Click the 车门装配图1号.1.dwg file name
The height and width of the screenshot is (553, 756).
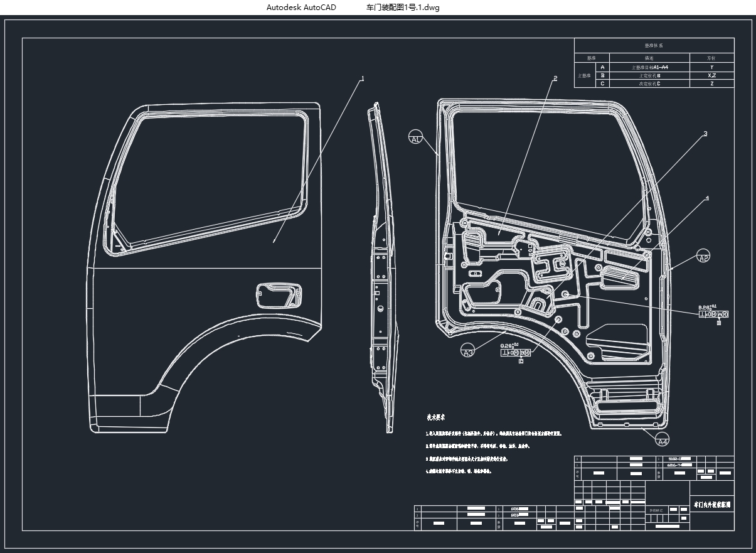402,8
